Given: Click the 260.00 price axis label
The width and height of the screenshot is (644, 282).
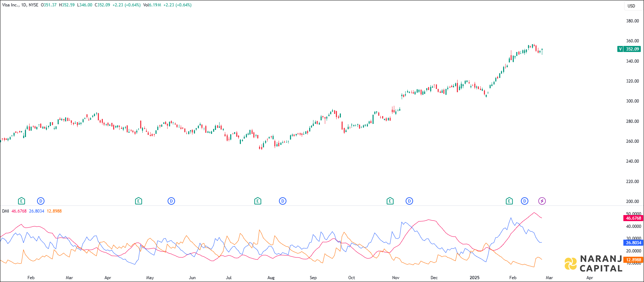Looking at the screenshot, I should [633, 141].
